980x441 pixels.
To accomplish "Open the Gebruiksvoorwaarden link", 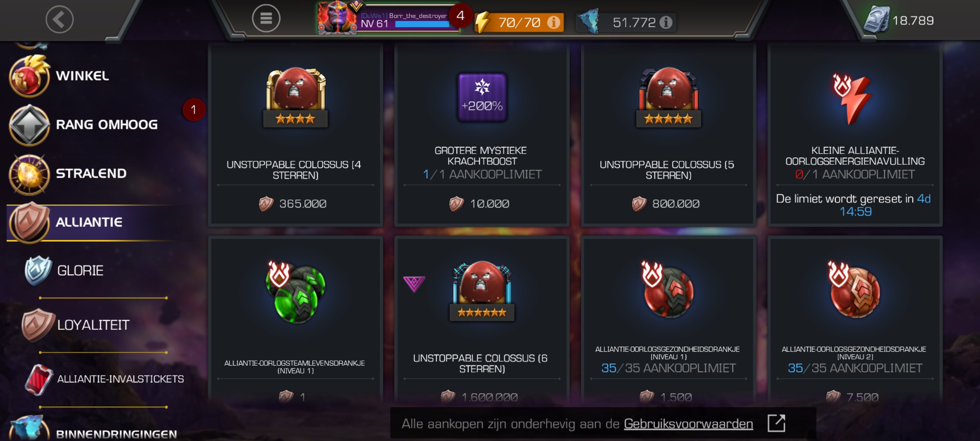I will 688,424.
